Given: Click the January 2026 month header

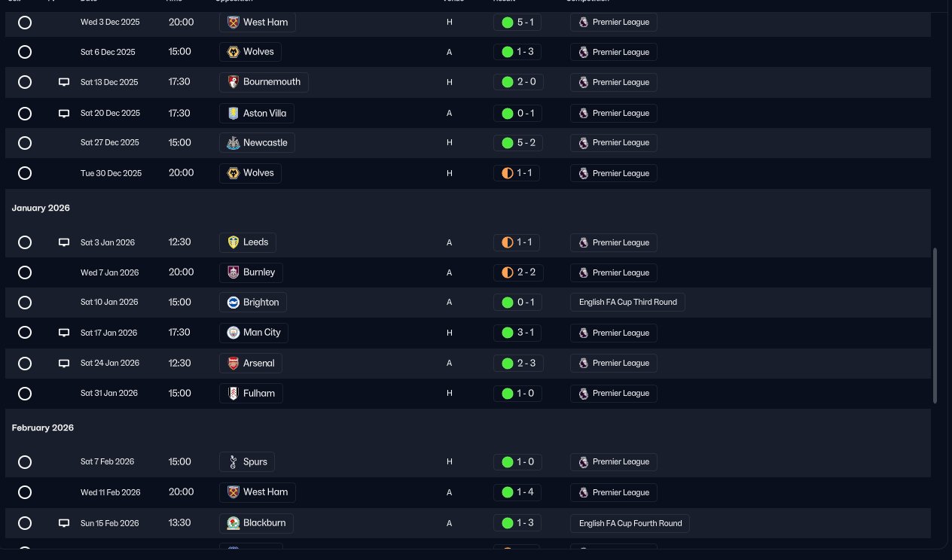Looking at the screenshot, I should (41, 208).
